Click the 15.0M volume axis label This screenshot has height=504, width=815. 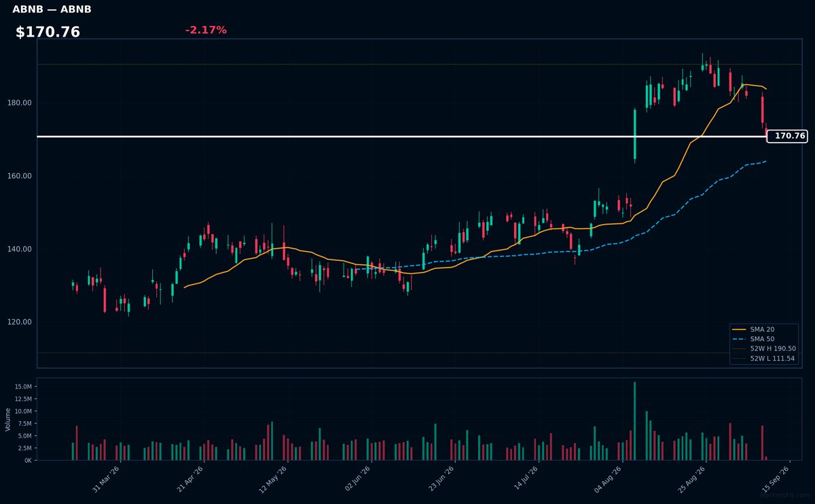(23, 386)
